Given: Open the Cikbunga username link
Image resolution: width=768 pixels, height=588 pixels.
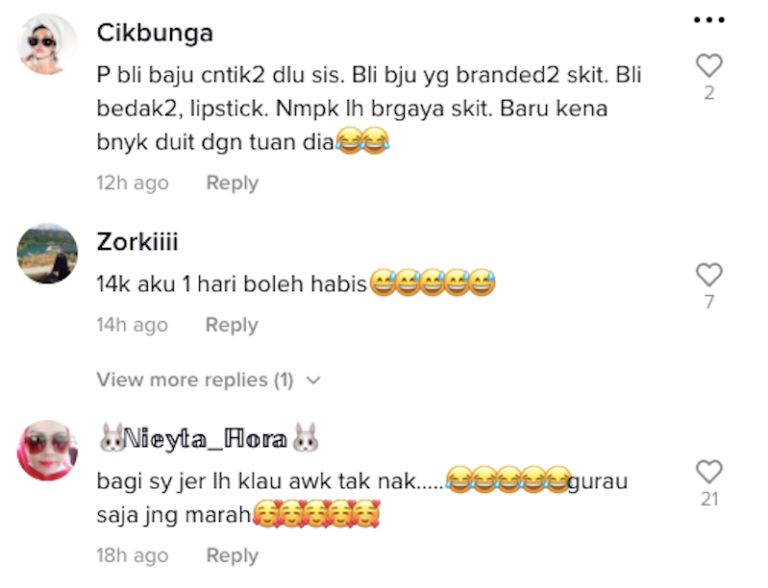Looking at the screenshot, I should (x=155, y=33).
